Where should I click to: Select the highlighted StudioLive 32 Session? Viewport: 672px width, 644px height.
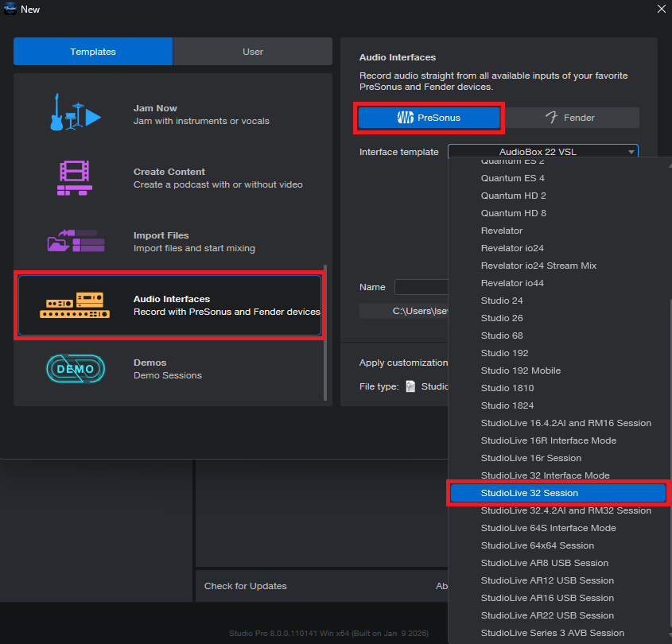click(x=558, y=493)
